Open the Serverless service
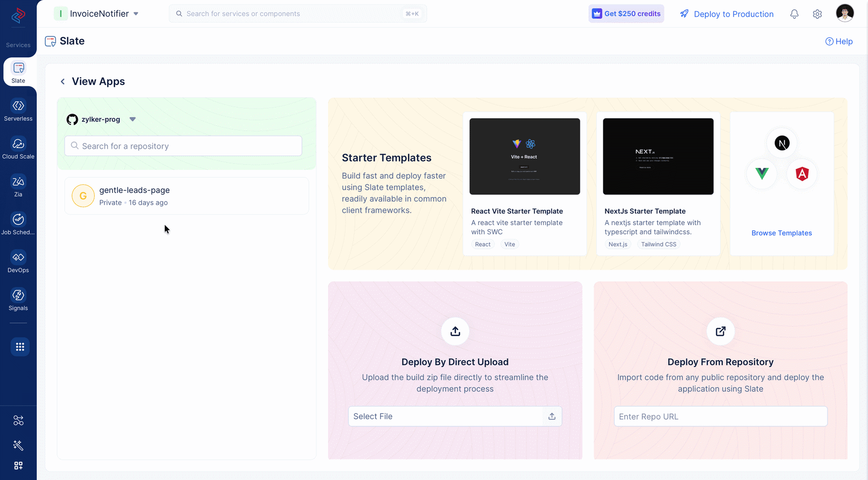 [18, 110]
